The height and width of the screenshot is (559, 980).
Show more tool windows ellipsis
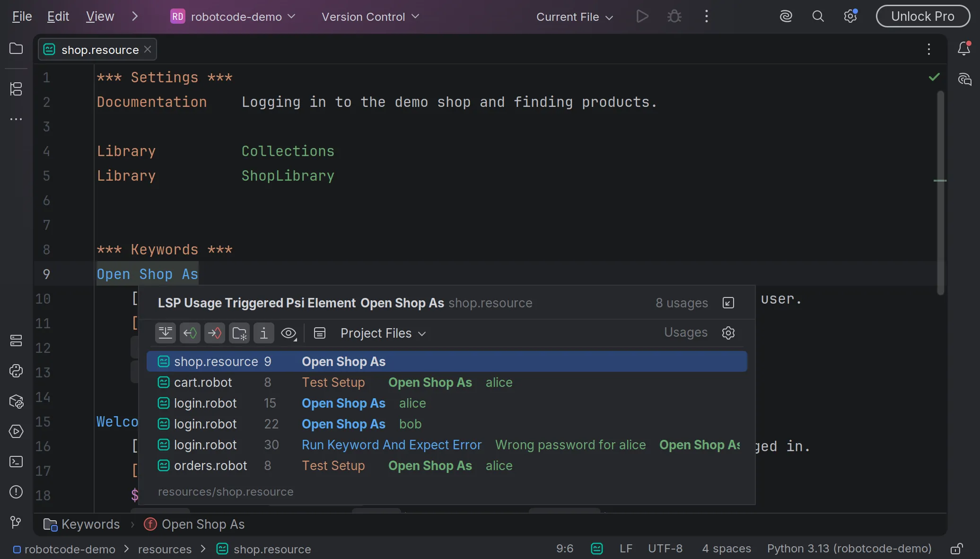click(x=16, y=119)
